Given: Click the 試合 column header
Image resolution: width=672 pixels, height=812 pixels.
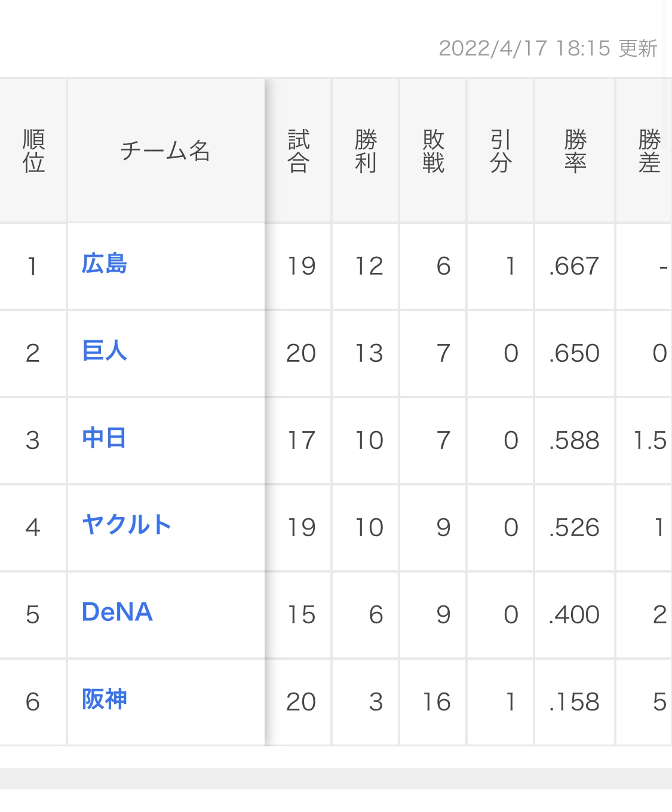Looking at the screenshot, I should point(298,151).
